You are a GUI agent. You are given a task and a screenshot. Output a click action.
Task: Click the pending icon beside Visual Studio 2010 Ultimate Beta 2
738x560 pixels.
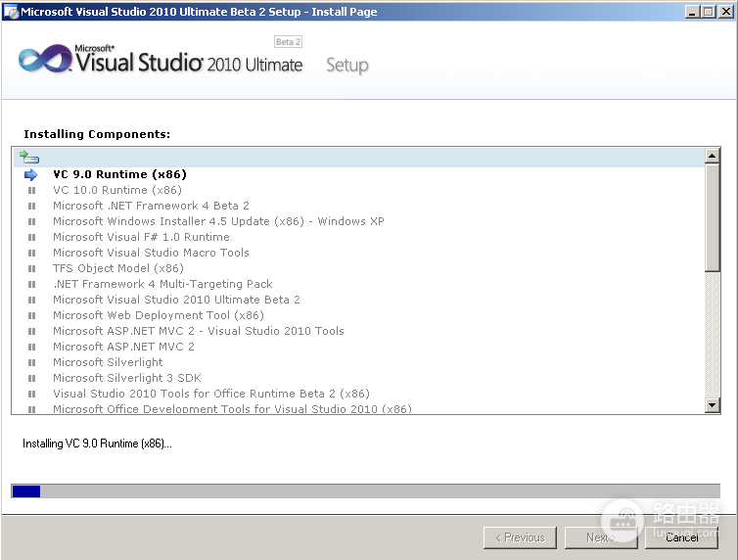31,300
